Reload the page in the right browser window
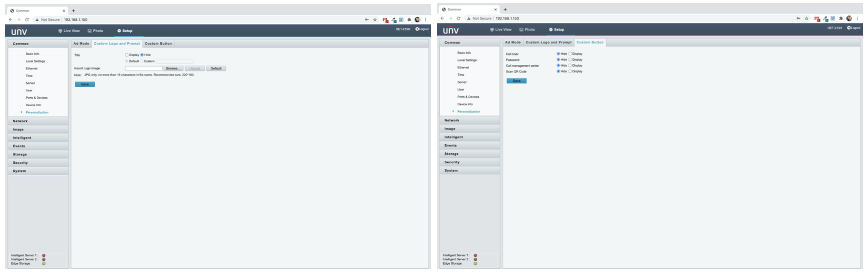This screenshot has height=275, width=868. click(458, 18)
